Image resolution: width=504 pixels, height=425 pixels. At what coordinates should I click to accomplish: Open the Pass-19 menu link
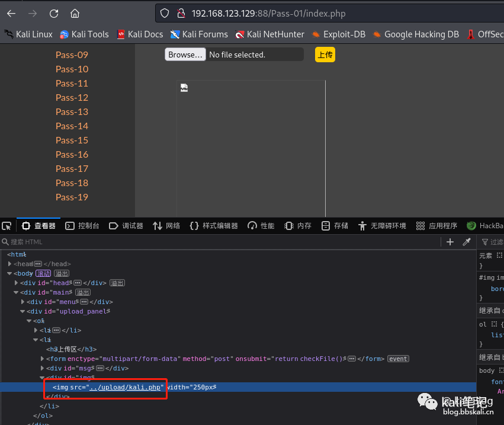pyautogui.click(x=72, y=197)
